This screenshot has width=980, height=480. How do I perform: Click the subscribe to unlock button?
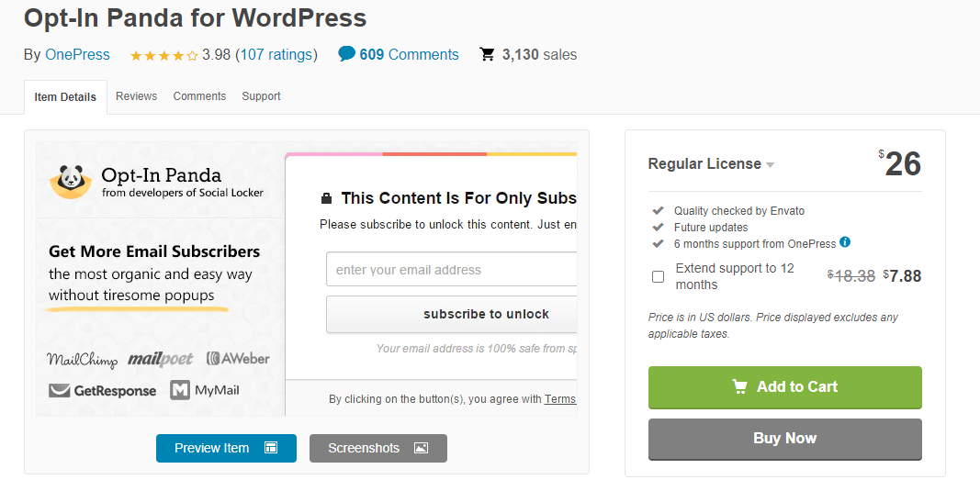[x=451, y=314]
